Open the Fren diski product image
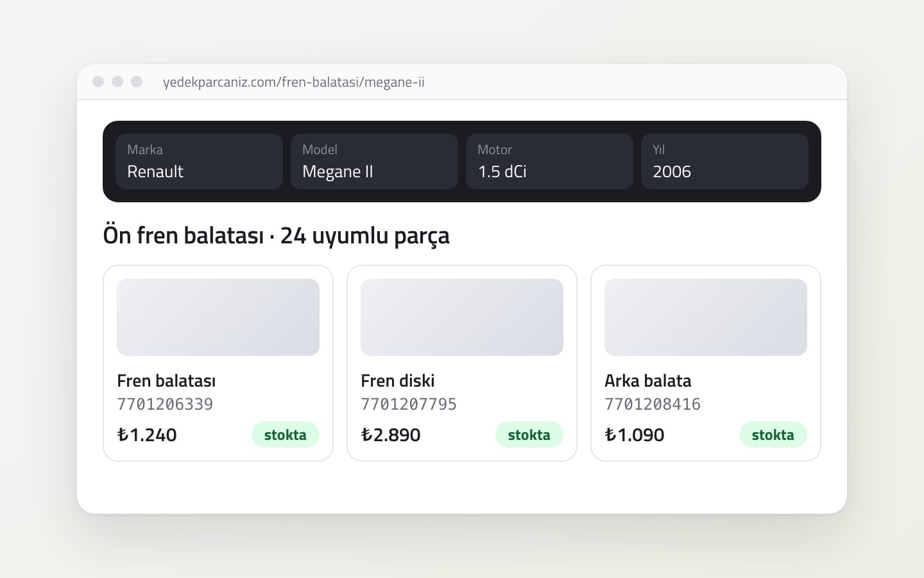924x578 pixels. (x=462, y=317)
